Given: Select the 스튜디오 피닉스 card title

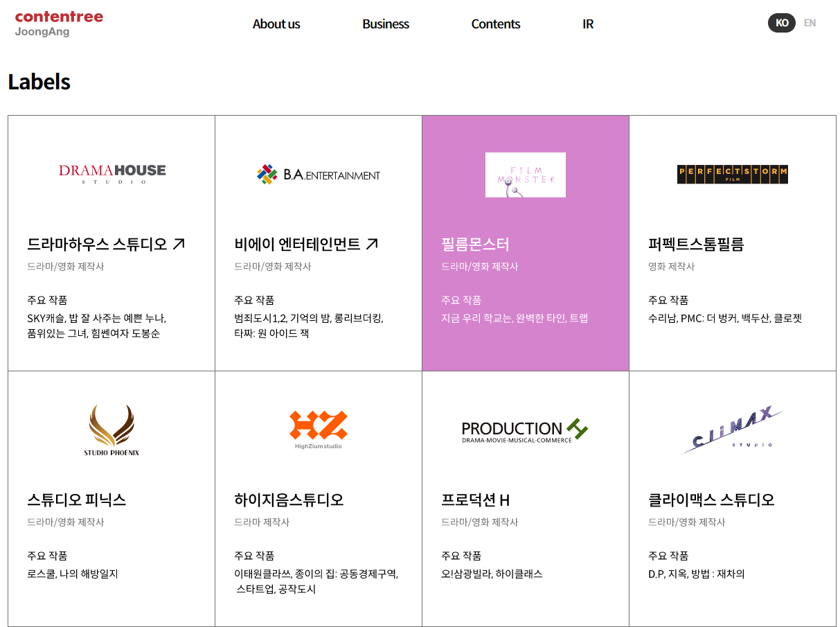Looking at the screenshot, I should (77, 500).
